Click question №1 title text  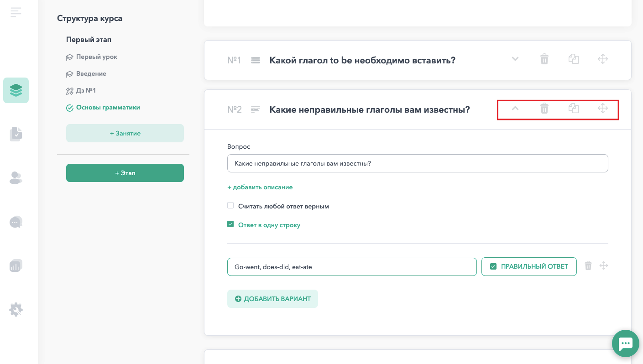pos(363,60)
